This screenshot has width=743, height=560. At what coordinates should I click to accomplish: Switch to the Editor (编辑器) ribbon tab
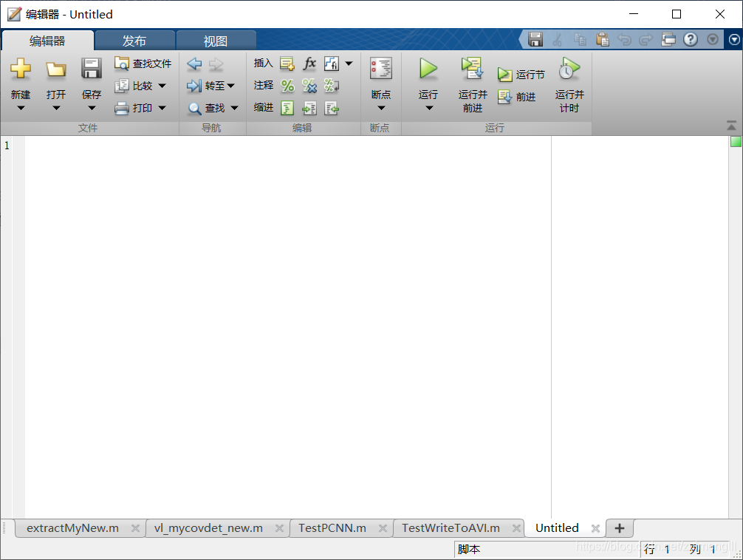[47, 41]
